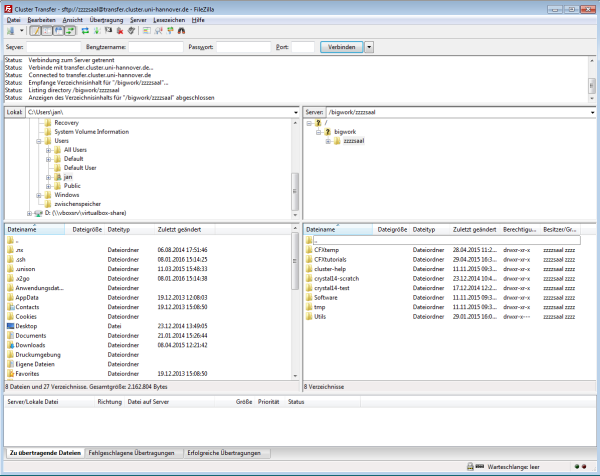Screen dimensions: 600x476
Task: Open the Verbinden history dropdown arrow
Action: coord(369,47)
